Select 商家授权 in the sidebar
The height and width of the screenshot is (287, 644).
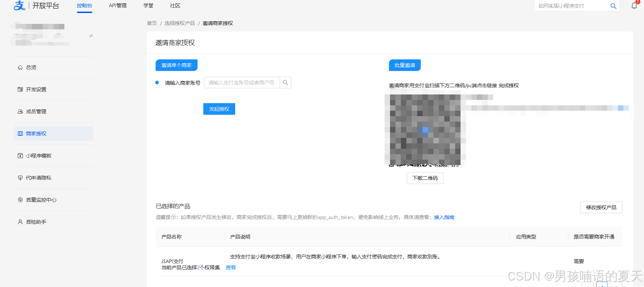click(54, 134)
